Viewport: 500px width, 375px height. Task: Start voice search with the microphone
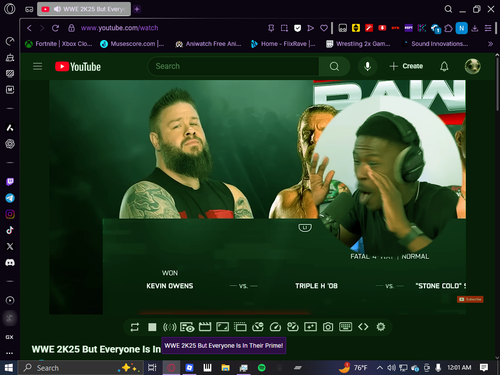pos(367,66)
